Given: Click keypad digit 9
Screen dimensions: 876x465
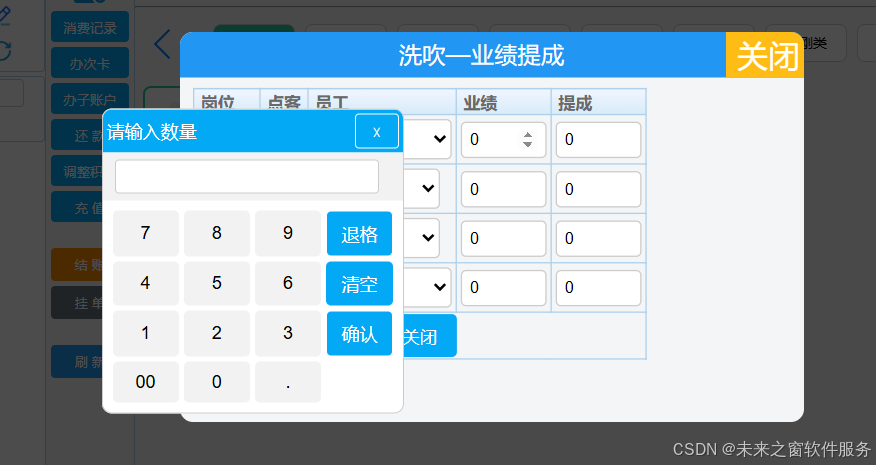Looking at the screenshot, I should click(x=288, y=233).
